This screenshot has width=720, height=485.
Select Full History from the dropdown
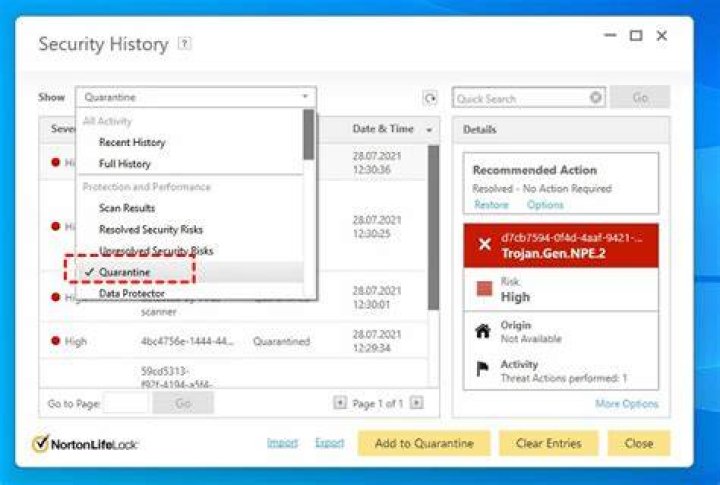(124, 164)
